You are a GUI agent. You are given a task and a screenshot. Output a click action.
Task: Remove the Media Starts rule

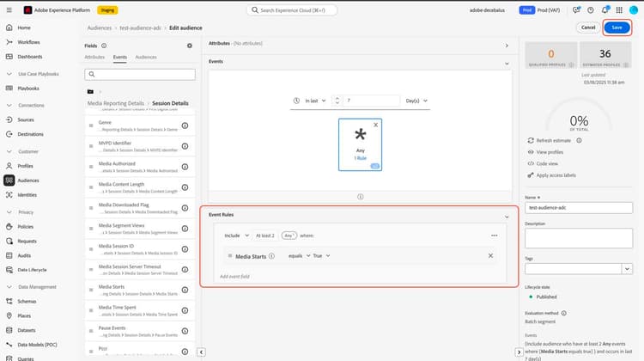pyautogui.click(x=490, y=256)
